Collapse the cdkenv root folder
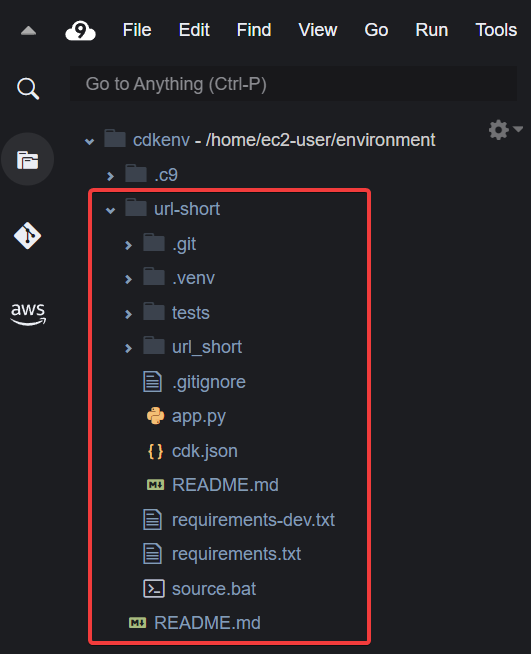Screen dimensions: 531x654 [89, 141]
